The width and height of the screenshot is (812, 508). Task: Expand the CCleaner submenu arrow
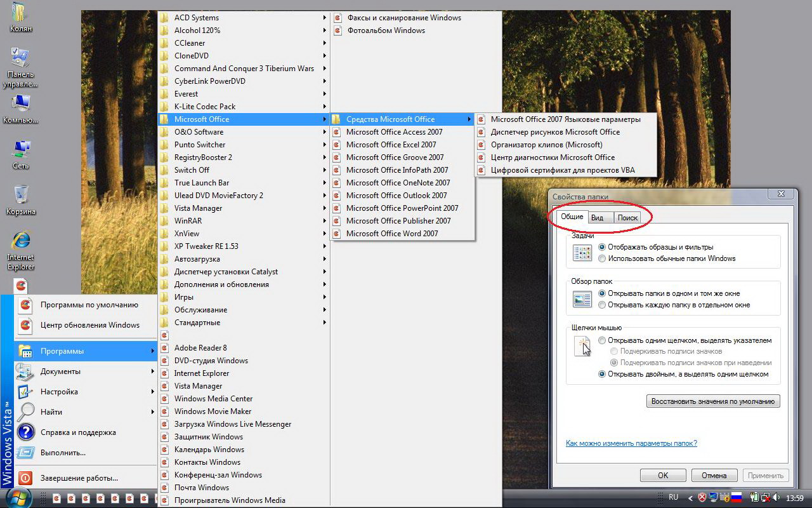click(x=325, y=43)
